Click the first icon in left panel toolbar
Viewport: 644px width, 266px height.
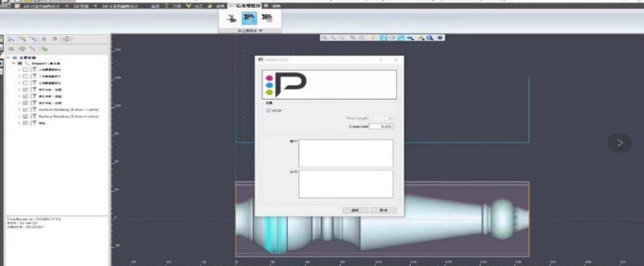coord(11,39)
